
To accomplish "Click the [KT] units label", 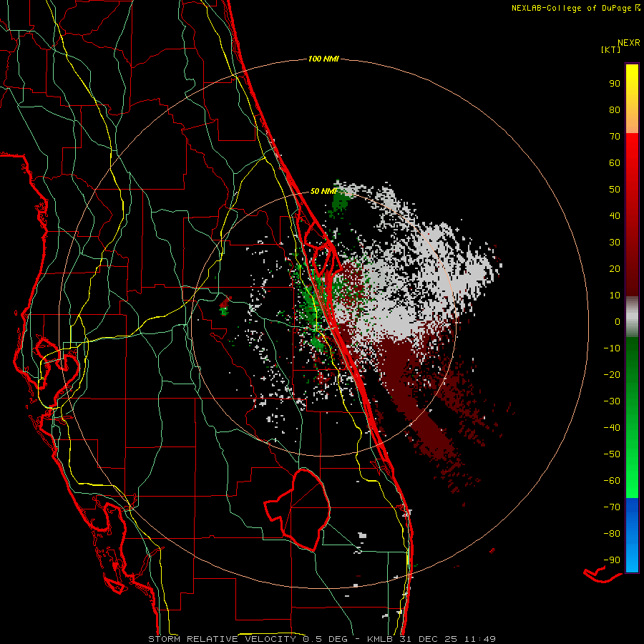I will pyautogui.click(x=611, y=49).
